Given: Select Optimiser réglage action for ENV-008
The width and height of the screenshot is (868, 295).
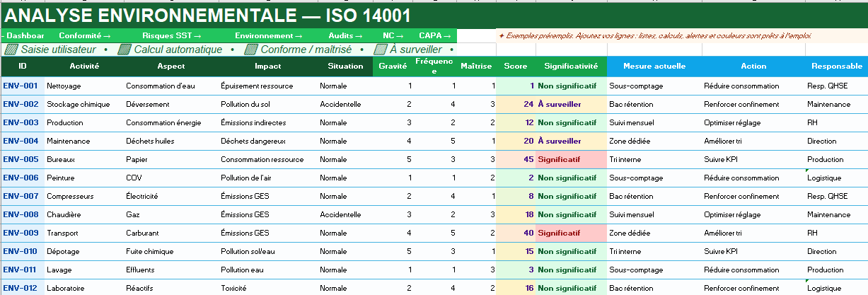Looking at the screenshot, I should click(753, 214).
